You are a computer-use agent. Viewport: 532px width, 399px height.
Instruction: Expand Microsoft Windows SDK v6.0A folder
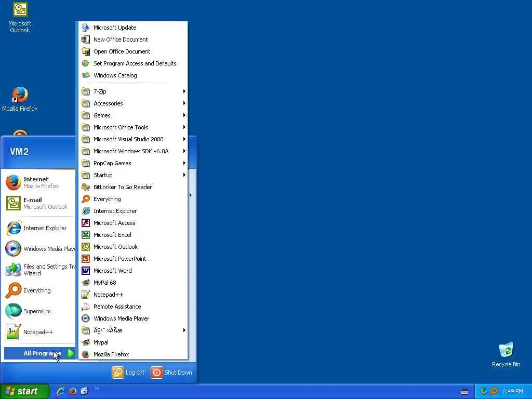[x=133, y=151]
